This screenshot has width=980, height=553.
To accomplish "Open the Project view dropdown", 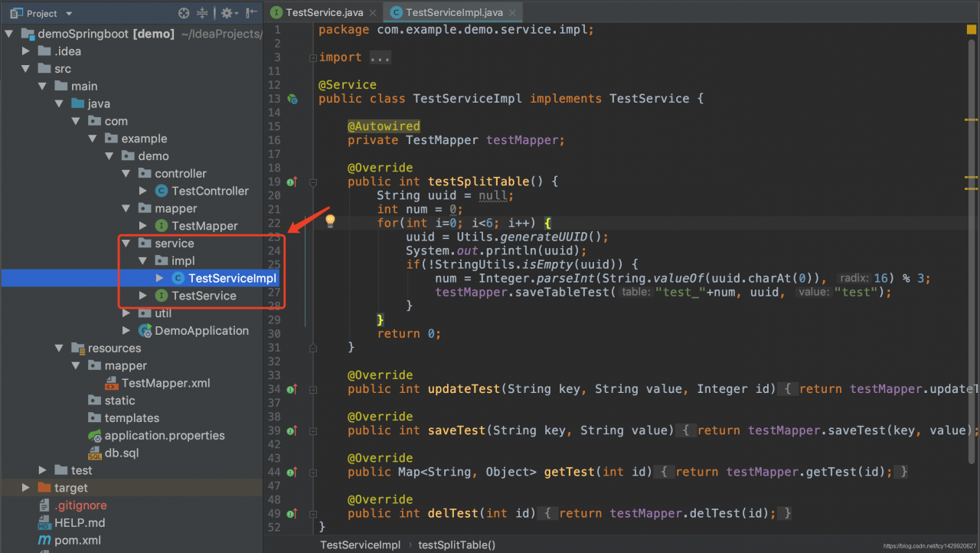I will click(x=69, y=14).
